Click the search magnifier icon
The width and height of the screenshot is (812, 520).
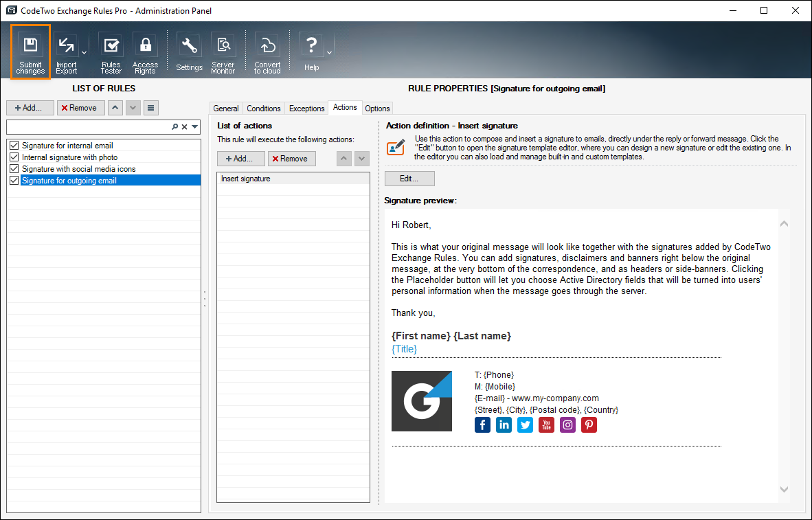tap(175, 126)
